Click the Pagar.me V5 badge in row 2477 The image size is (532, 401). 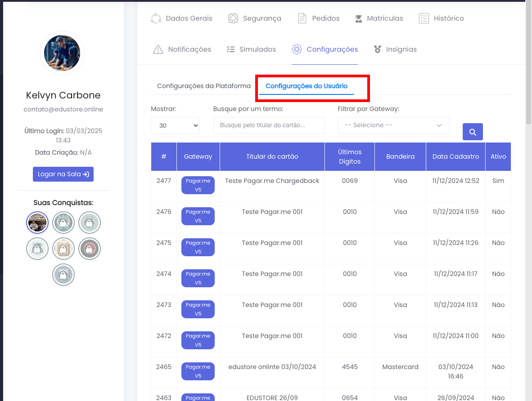click(x=198, y=185)
